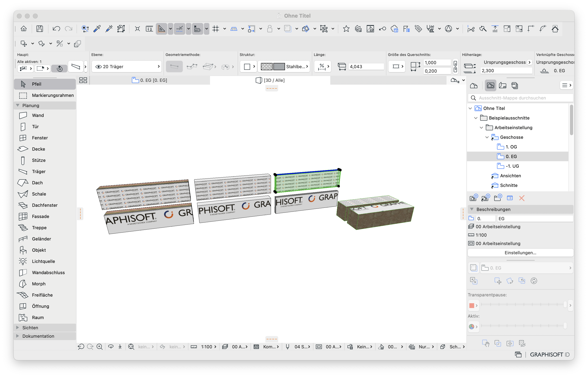Select the Dach tool

tap(45, 183)
